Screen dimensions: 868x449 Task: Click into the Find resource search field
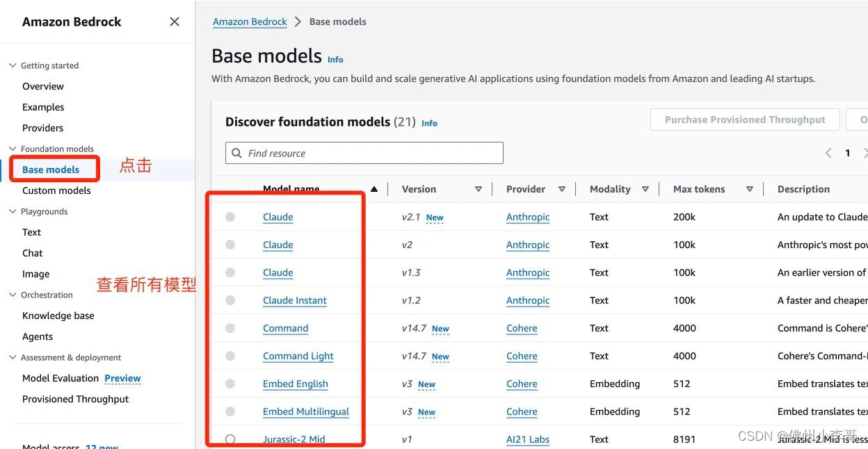point(364,153)
